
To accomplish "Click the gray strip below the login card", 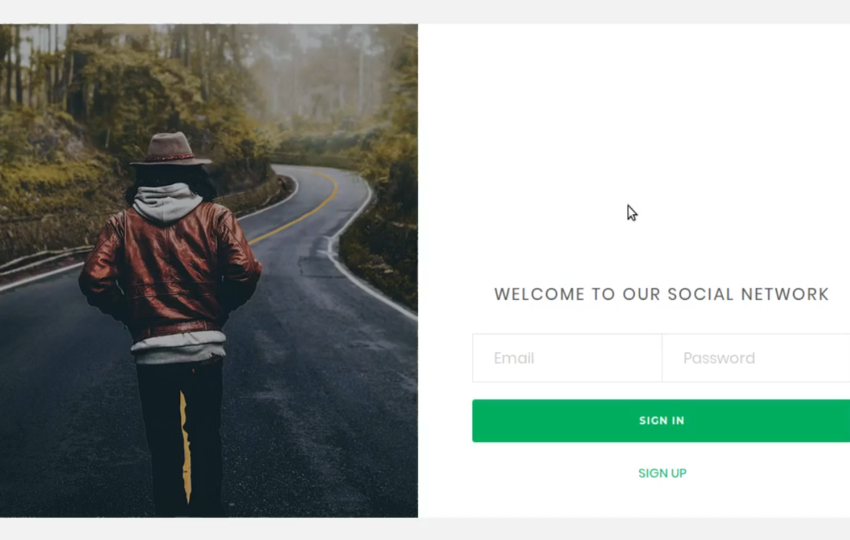I will point(425,529).
